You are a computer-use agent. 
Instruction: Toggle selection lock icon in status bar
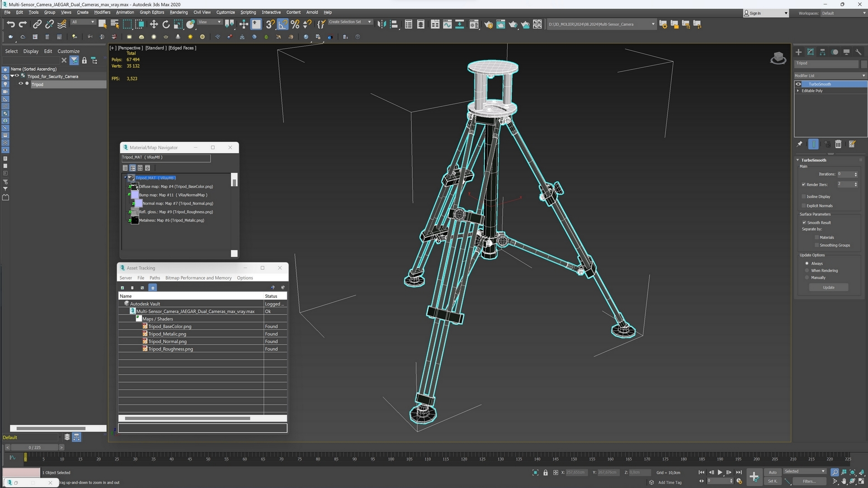546,473
